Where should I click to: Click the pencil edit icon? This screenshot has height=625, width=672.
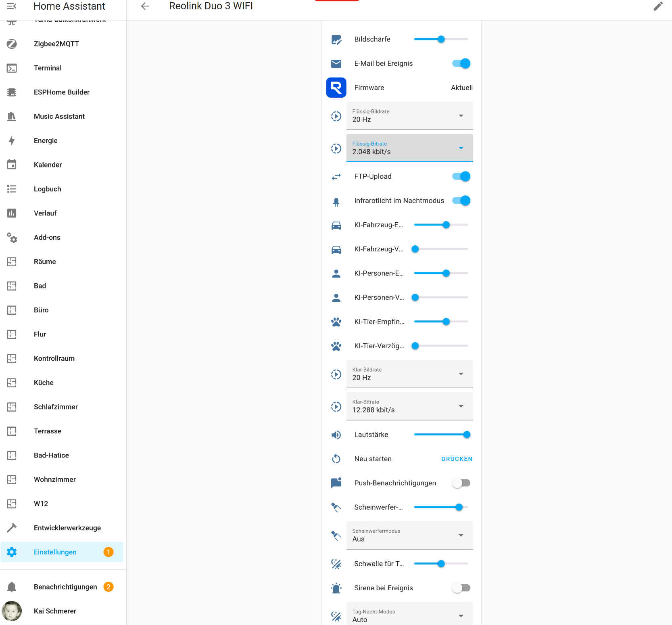pos(658,6)
